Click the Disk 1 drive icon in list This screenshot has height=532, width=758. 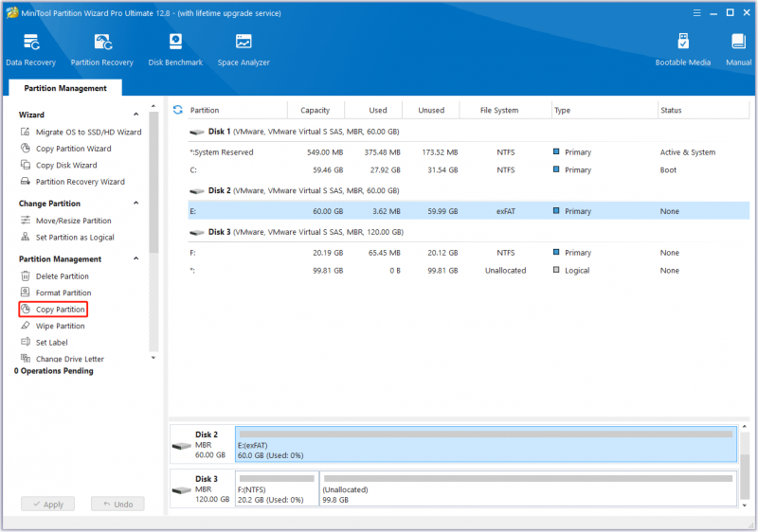click(197, 132)
